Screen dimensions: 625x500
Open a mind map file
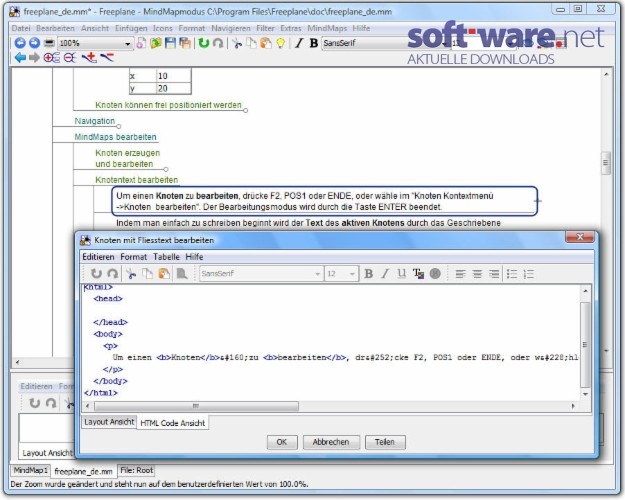(x=156, y=43)
